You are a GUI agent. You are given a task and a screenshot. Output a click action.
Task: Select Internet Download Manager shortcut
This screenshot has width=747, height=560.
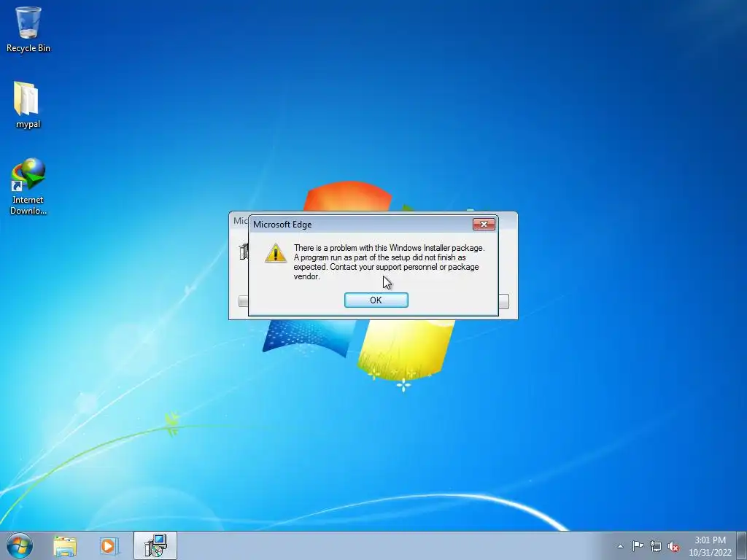(x=28, y=187)
